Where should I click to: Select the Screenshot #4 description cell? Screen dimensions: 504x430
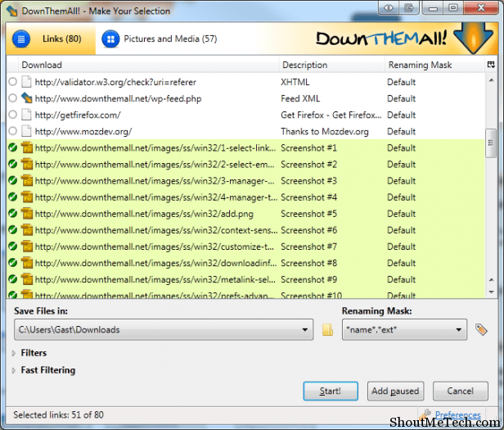[309, 197]
